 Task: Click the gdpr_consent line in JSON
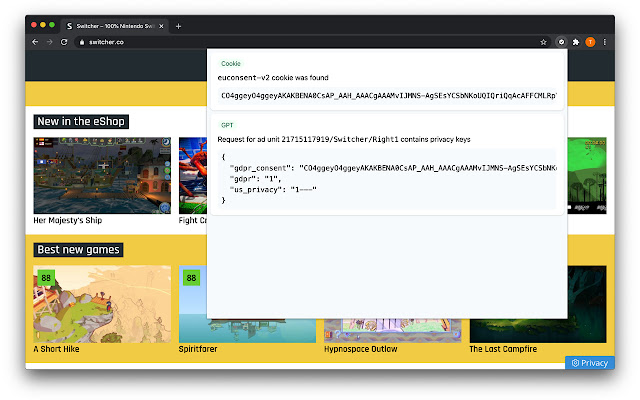tap(393, 168)
